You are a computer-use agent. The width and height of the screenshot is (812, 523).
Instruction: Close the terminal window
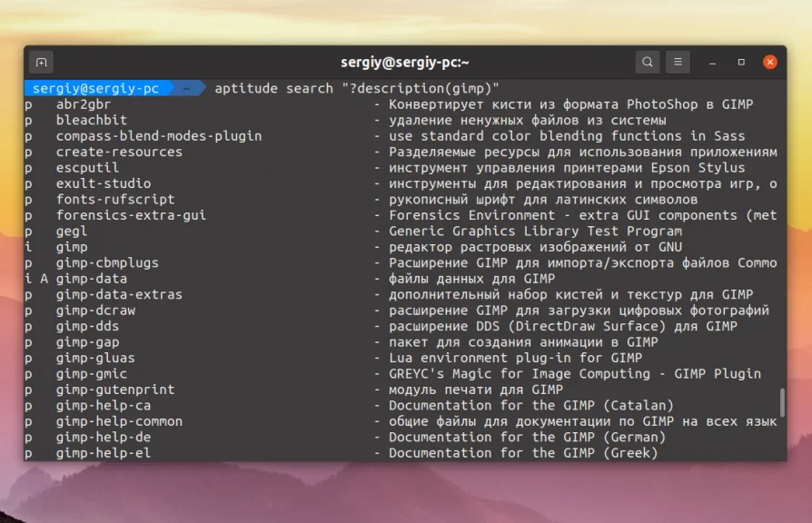tap(769, 61)
